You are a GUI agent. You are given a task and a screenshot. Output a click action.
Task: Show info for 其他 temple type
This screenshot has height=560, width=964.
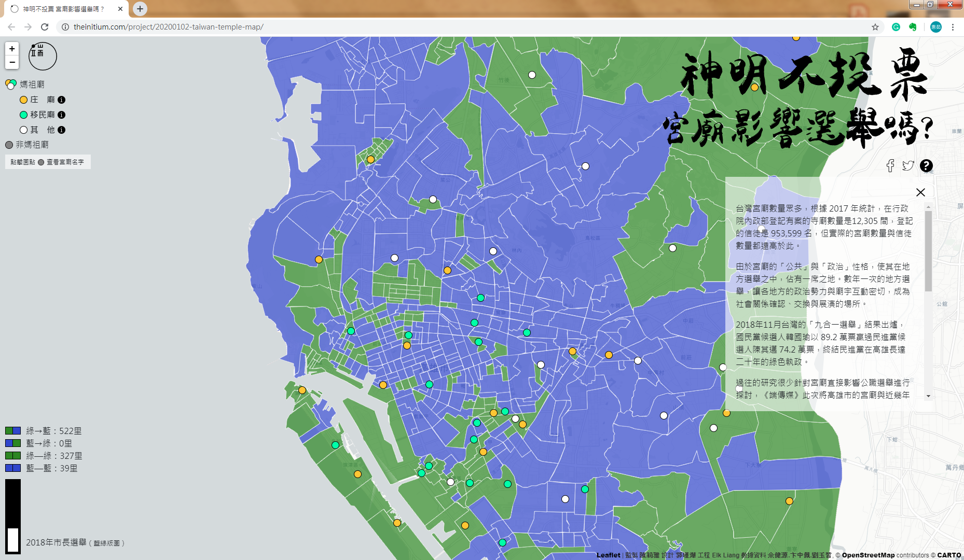click(x=61, y=130)
